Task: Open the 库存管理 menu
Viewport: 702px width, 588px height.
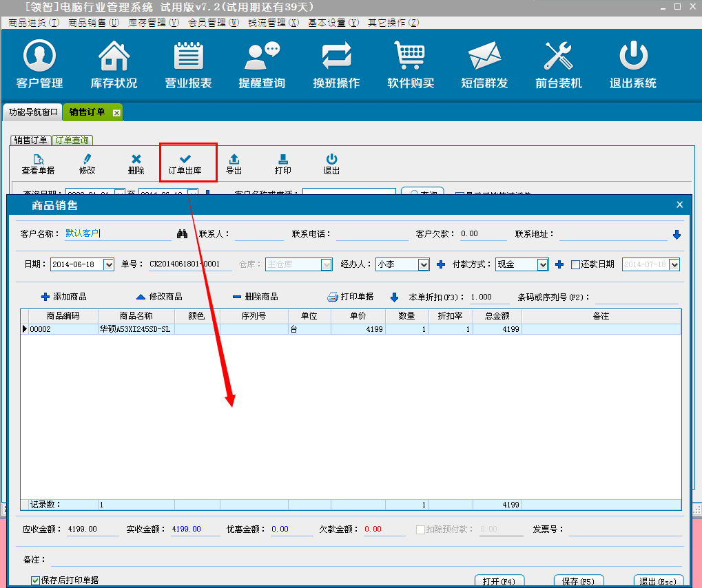Action: (x=153, y=23)
